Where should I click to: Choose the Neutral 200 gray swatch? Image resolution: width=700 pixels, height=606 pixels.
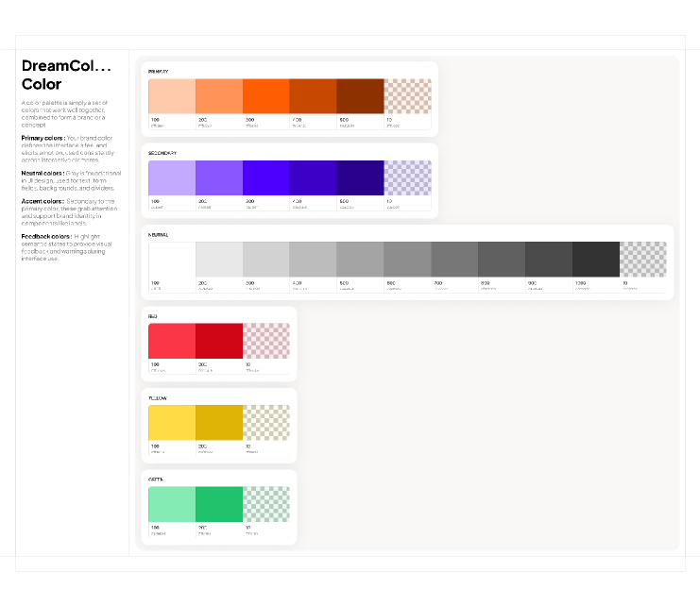pyautogui.click(x=219, y=260)
